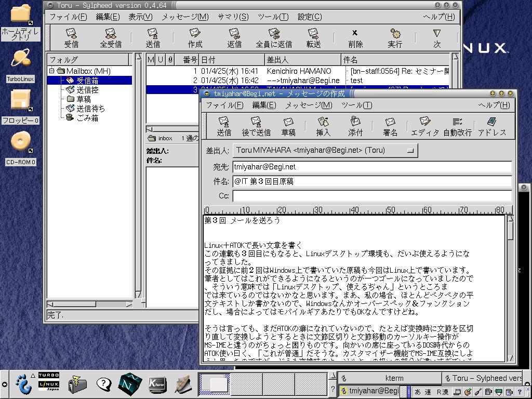Screen dimensions: 532x399
Task: Open compose window ヘルプ(H) menu
Action: 494,105
